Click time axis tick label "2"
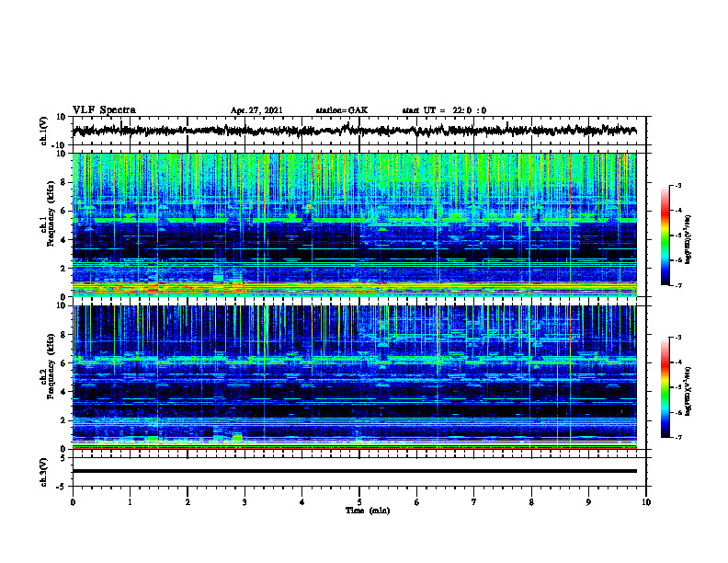Image resolution: width=728 pixels, height=563 pixels. 188,502
